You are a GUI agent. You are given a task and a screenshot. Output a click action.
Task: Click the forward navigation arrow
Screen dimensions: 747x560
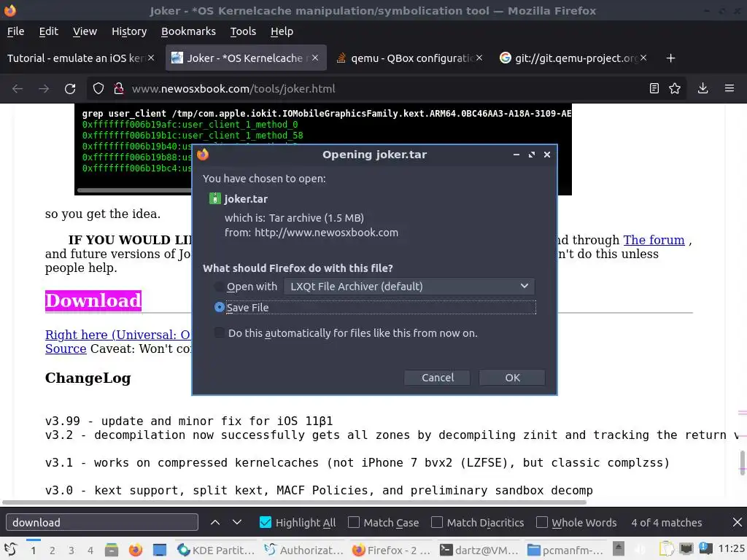(x=44, y=88)
